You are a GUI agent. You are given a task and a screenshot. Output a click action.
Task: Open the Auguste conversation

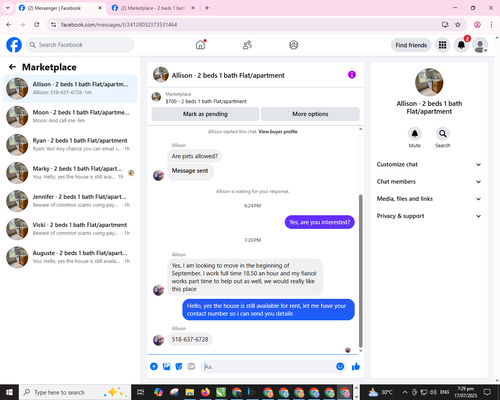click(x=70, y=257)
